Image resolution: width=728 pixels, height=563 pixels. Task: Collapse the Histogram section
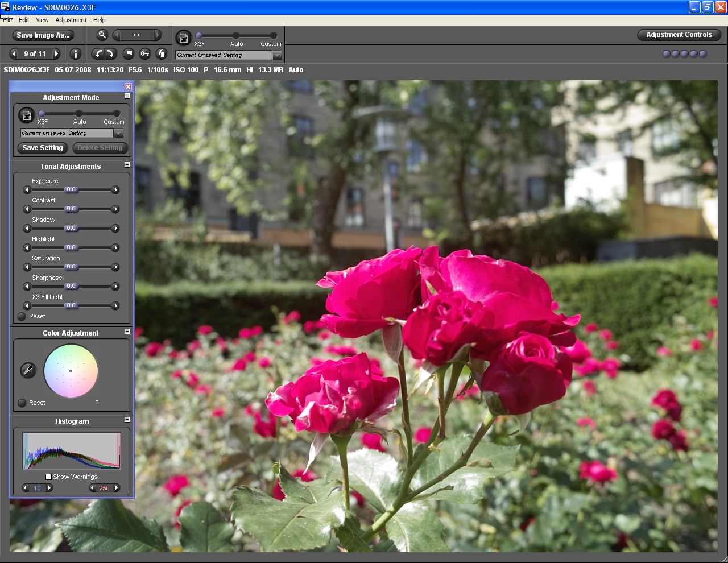tap(127, 420)
